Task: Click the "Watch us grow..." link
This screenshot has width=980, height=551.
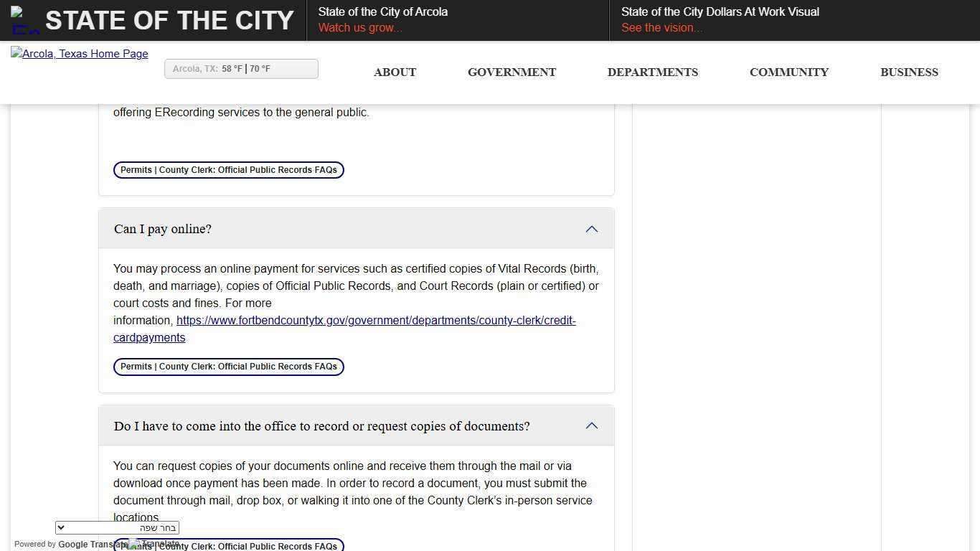Action: click(360, 28)
